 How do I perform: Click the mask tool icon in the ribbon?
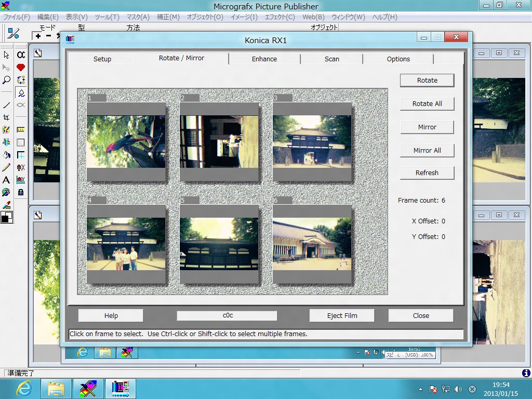click(x=13, y=33)
